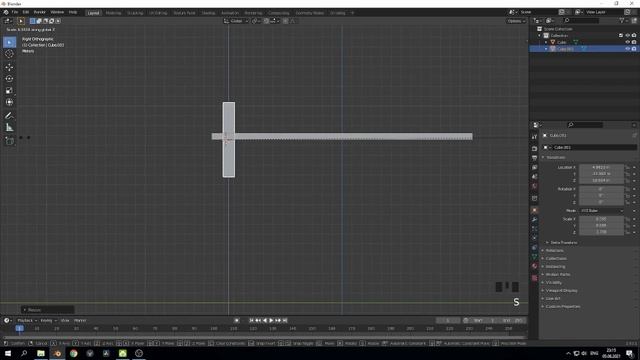
Task: Open the View Layer properties tab
Action: click(x=534, y=167)
